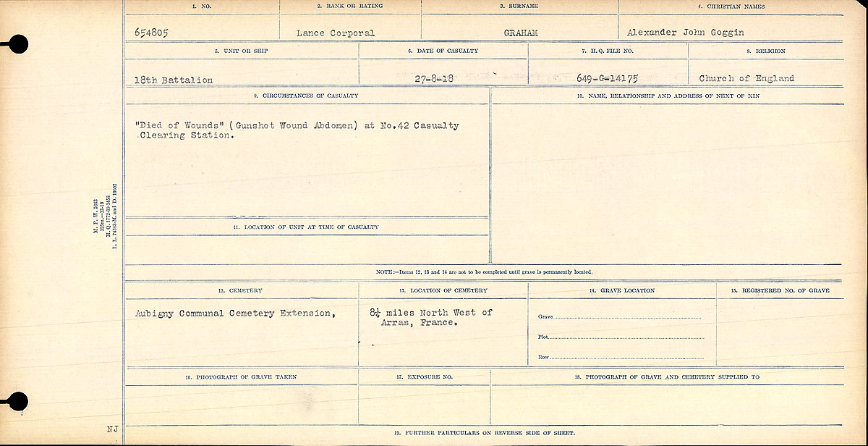
Task: Click the blank Row line
Action: tap(628, 358)
